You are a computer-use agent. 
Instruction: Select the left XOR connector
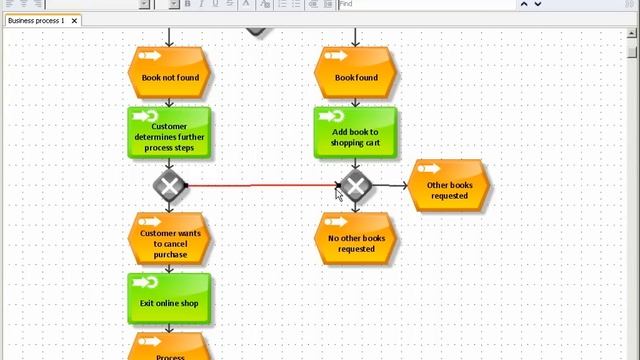point(169,186)
